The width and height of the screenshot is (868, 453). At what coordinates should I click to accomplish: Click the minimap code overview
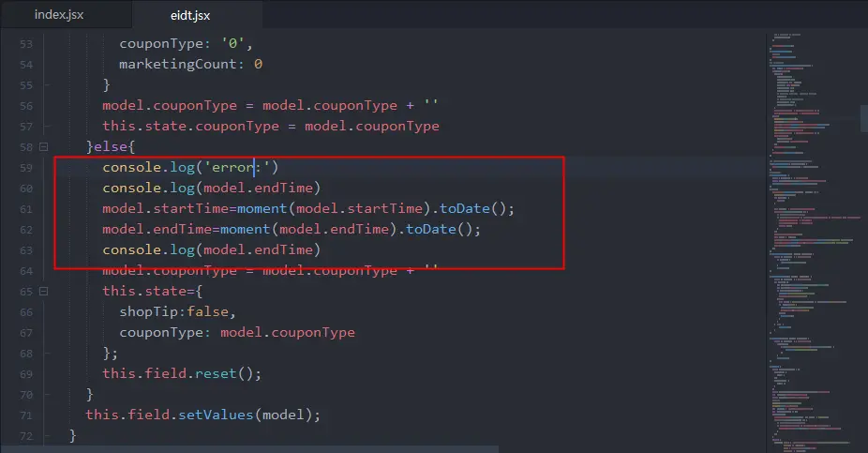[x=813, y=238]
